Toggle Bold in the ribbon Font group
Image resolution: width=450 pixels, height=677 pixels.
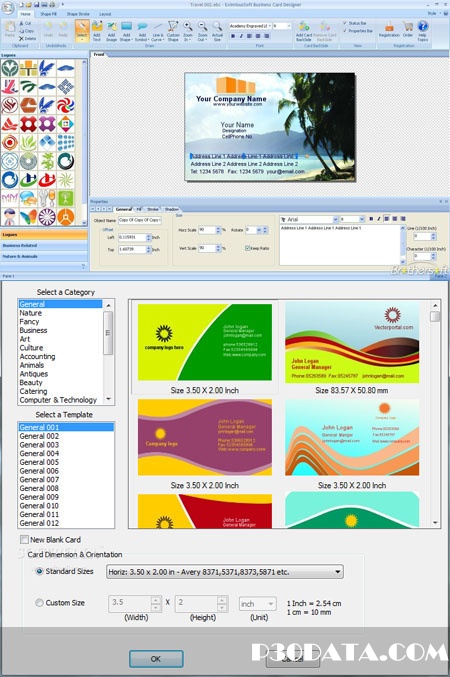(233, 36)
